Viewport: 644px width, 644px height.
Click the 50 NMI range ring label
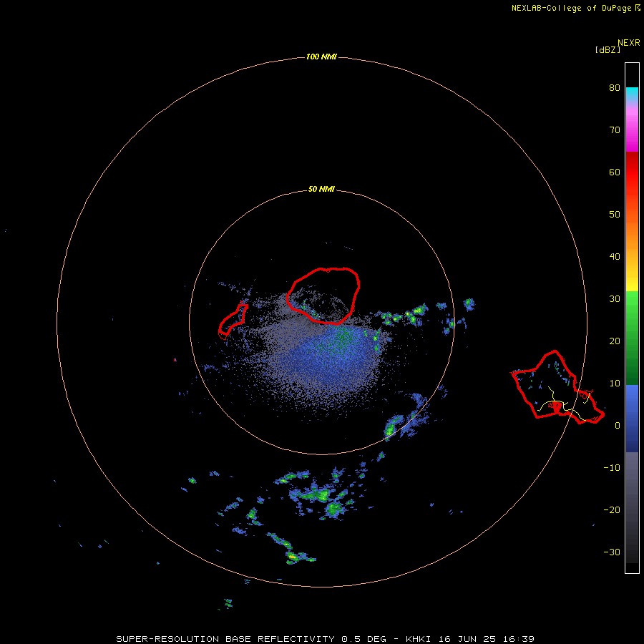321,190
